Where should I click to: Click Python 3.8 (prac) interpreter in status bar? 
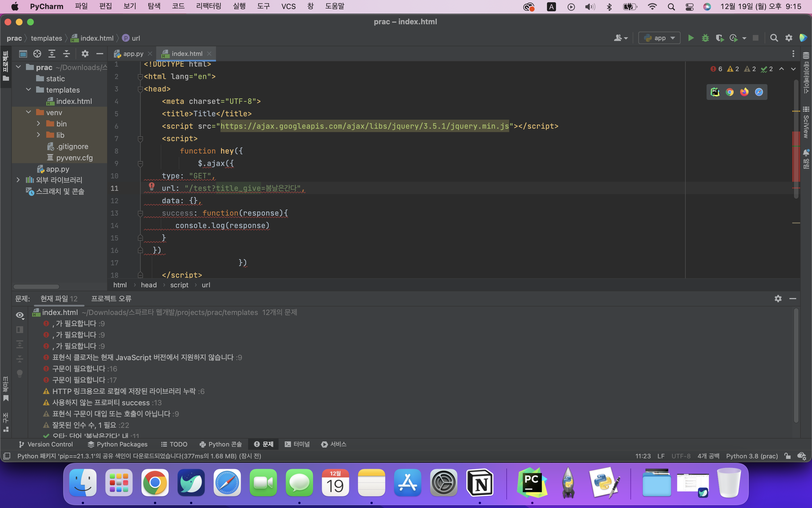(752, 456)
